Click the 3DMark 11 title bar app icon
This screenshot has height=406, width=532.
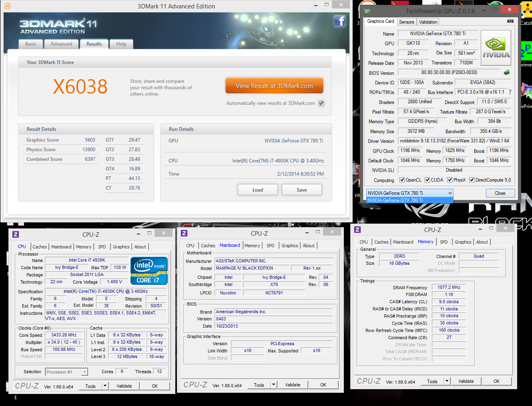pyautogui.click(x=7, y=6)
